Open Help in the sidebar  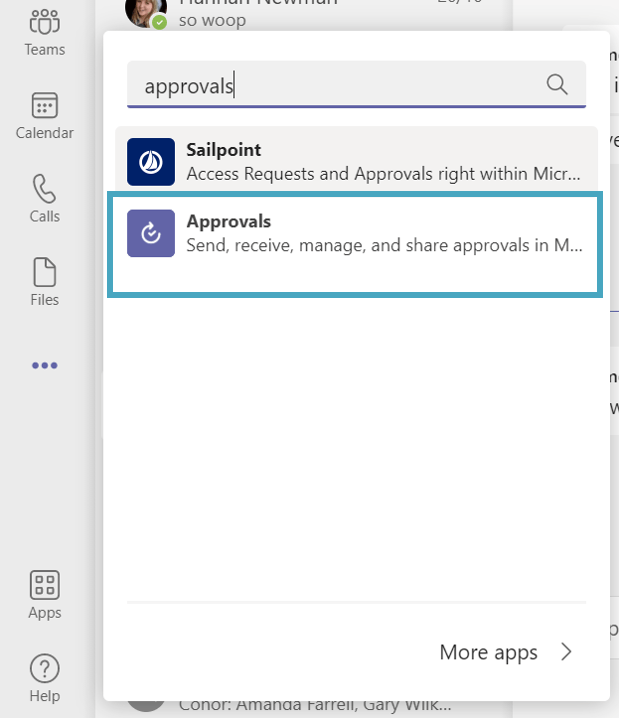pyautogui.click(x=44, y=678)
